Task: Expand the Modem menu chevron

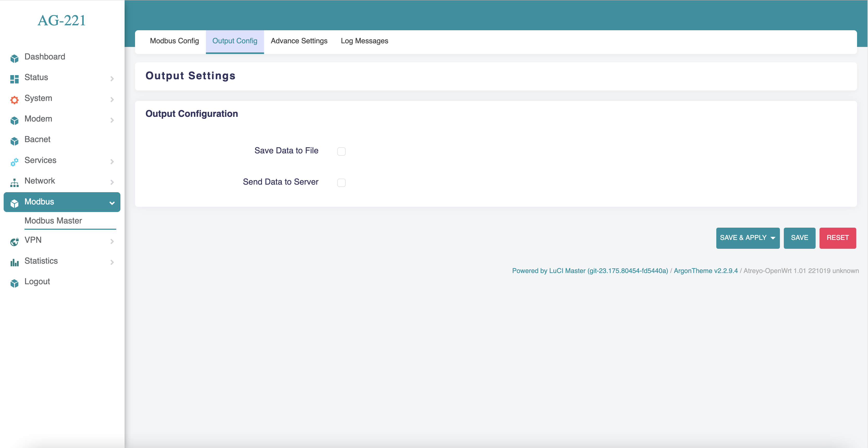Action: 112,120
